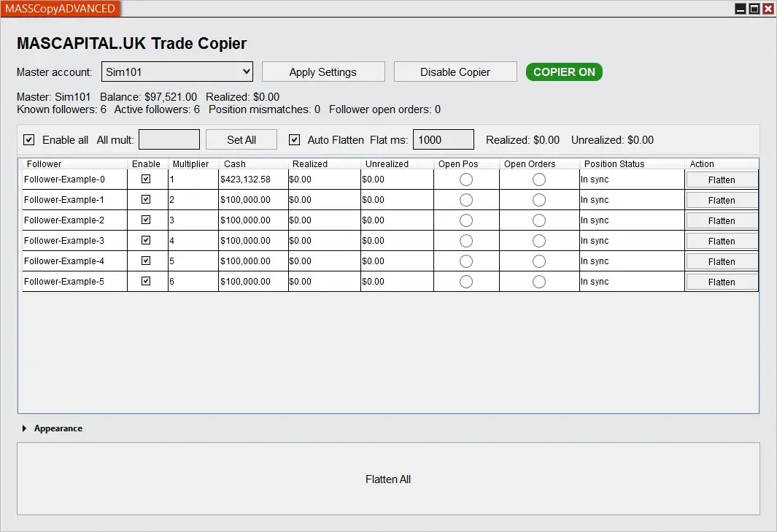The width and height of the screenshot is (777, 532).
Task: Minimize the MASSCopyADVANCED window
Action: (741, 9)
